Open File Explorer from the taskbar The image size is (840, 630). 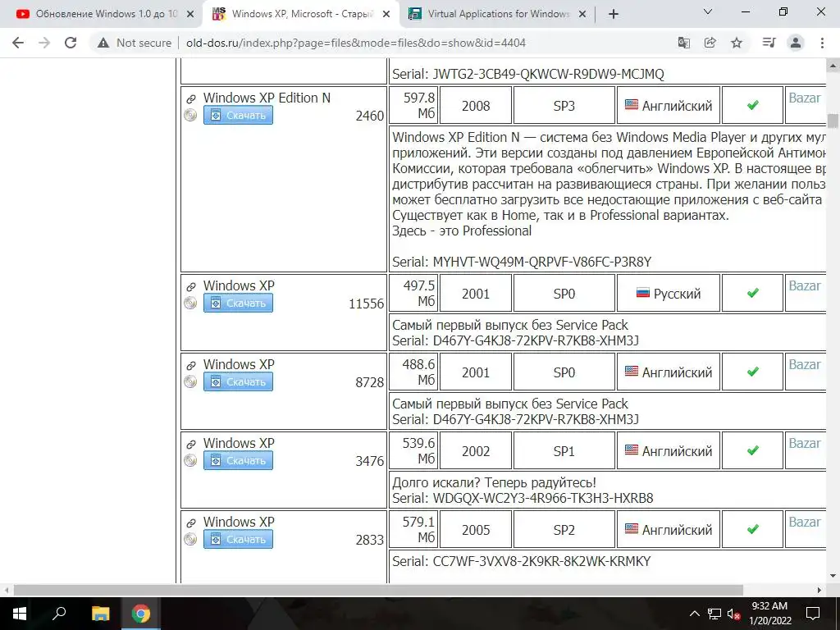pos(100,614)
